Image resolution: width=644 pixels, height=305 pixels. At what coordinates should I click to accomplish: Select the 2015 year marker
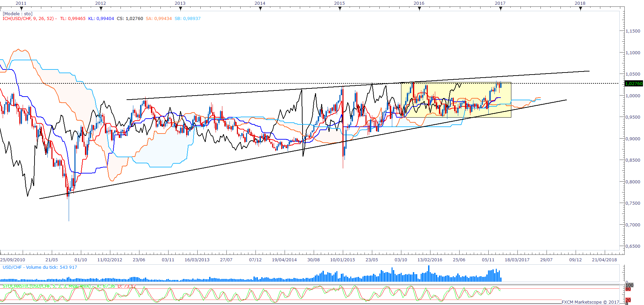(339, 3)
